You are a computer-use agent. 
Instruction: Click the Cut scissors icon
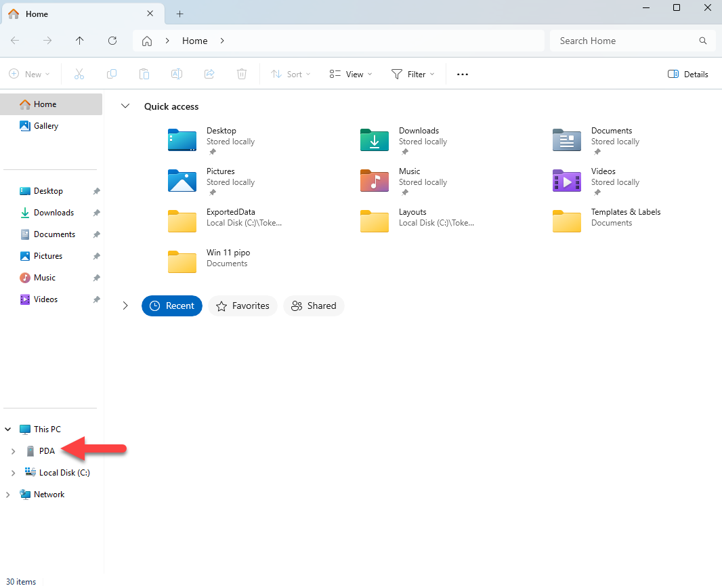79,74
